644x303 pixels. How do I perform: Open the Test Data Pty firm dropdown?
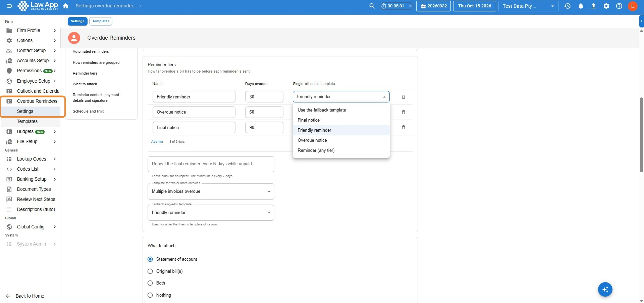(528, 6)
